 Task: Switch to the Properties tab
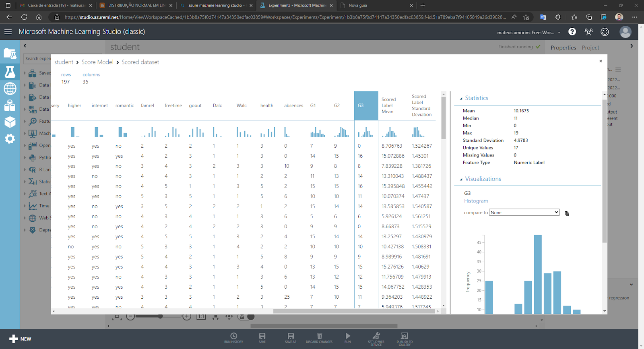[x=563, y=47]
